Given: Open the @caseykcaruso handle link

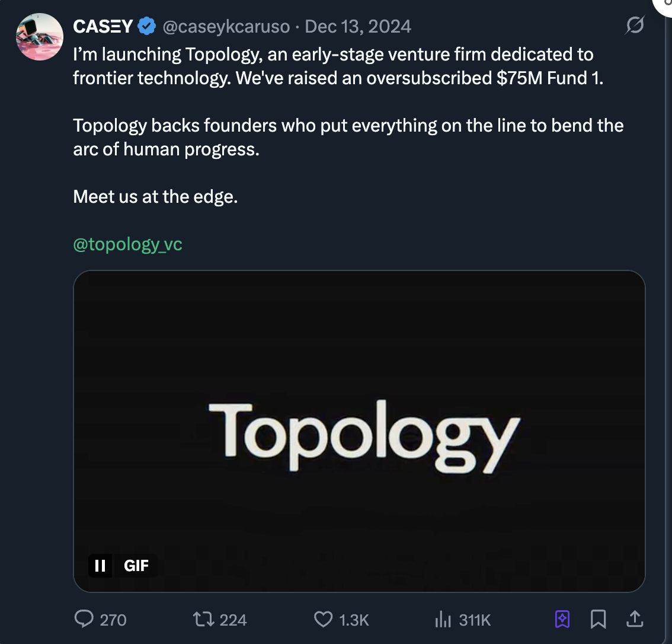Looking at the screenshot, I should [x=226, y=27].
